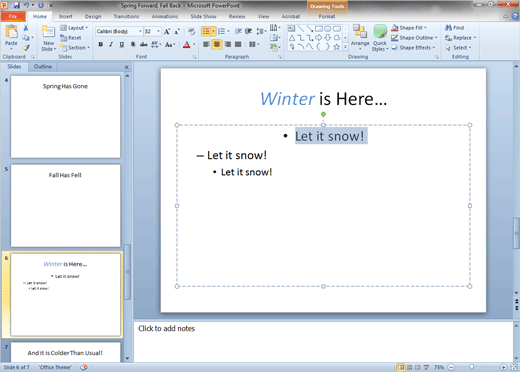Open the Layout dropdown

74,28
